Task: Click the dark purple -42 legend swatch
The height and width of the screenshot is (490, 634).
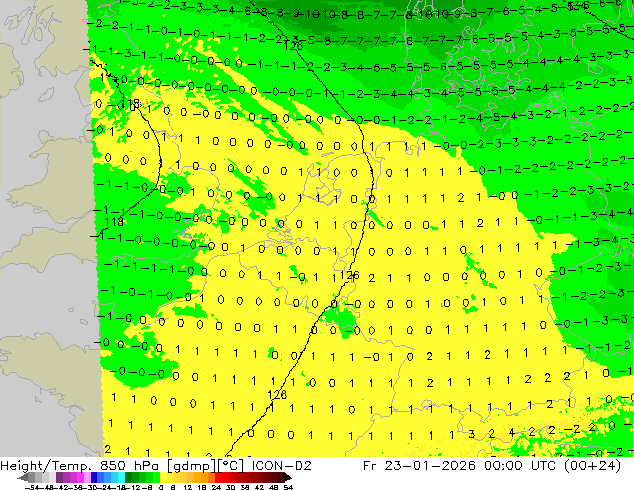Action: [59, 477]
